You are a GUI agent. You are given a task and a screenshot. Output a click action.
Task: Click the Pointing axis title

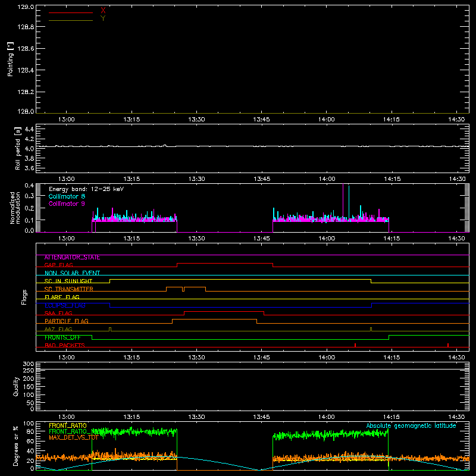point(11,59)
